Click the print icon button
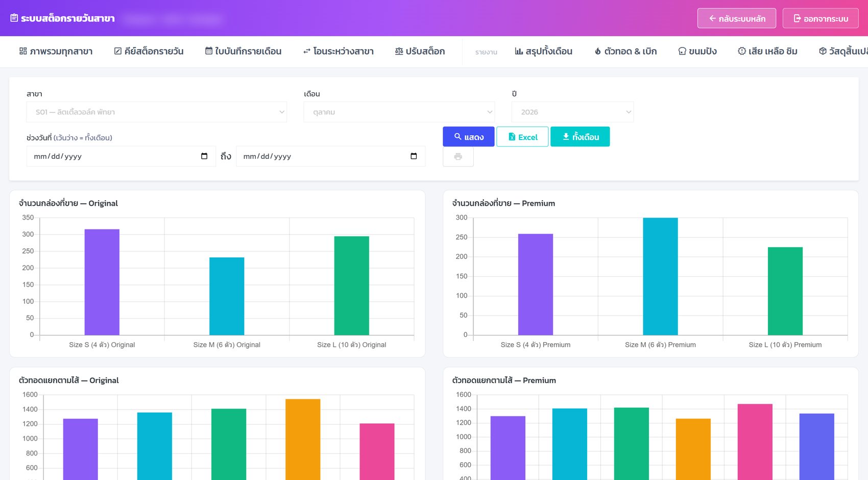868x480 pixels. (x=458, y=157)
